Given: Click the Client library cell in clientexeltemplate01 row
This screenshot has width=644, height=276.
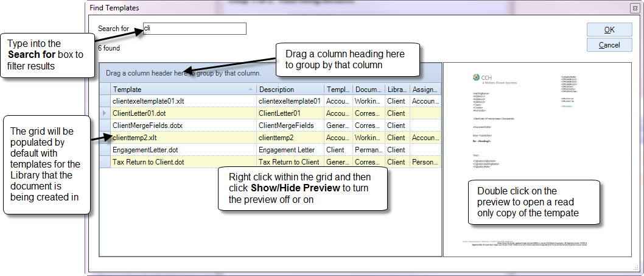Looking at the screenshot, I should [397, 101].
